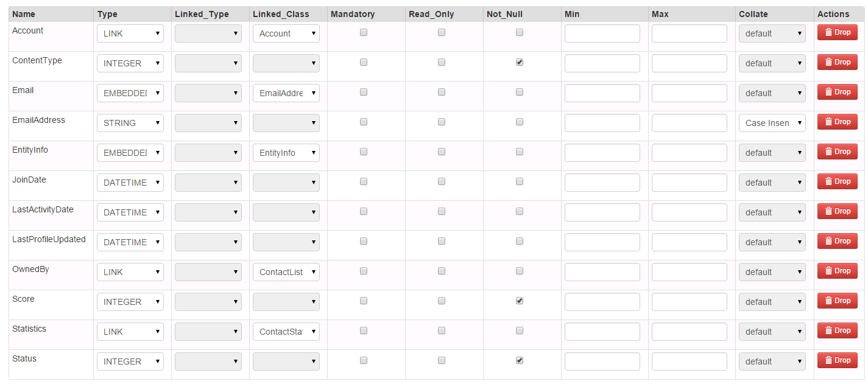The width and height of the screenshot is (868, 384).
Task: Select the EmailAddress property name
Action: point(38,120)
